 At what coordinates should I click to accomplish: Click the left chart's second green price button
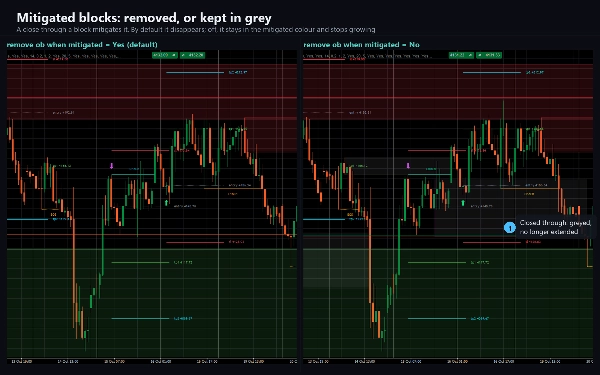click(x=192, y=55)
